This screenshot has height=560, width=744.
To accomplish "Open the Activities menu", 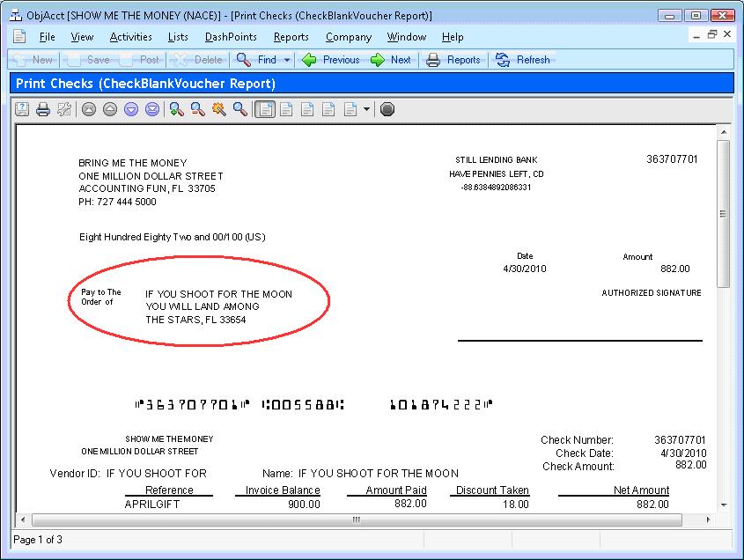I will point(130,37).
